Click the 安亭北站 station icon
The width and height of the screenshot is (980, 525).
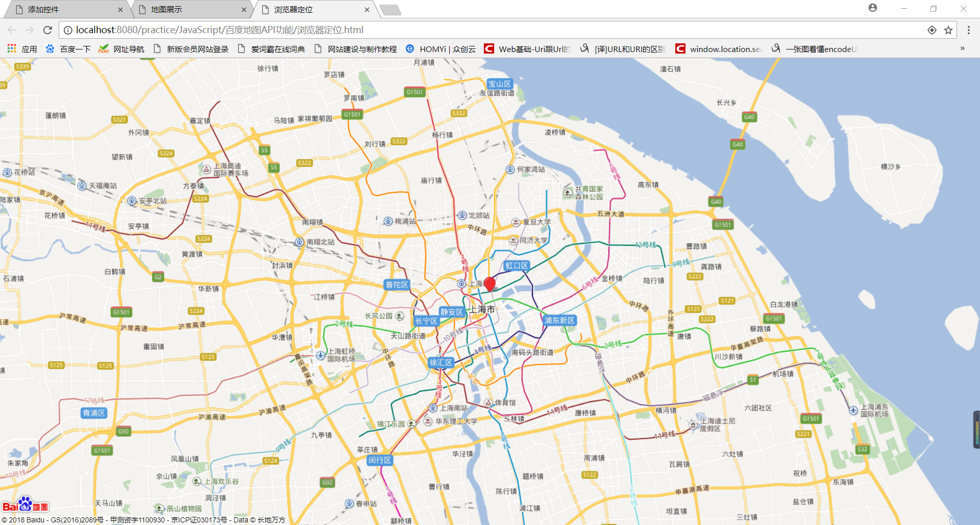point(132,201)
